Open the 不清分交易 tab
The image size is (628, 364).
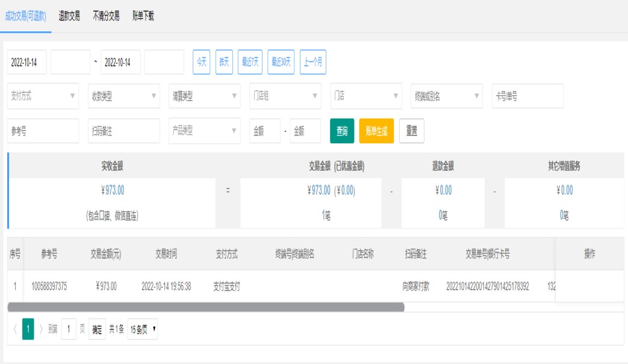click(x=106, y=16)
